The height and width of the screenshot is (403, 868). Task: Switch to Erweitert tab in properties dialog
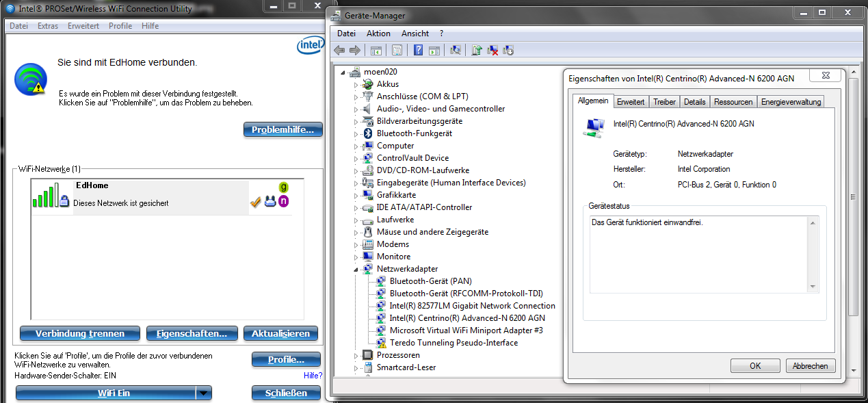[631, 102]
